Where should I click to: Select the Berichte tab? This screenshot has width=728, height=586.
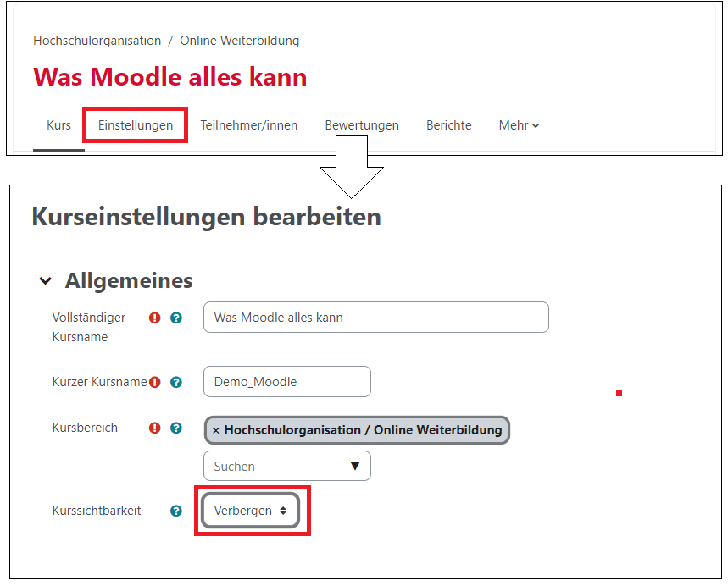448,125
